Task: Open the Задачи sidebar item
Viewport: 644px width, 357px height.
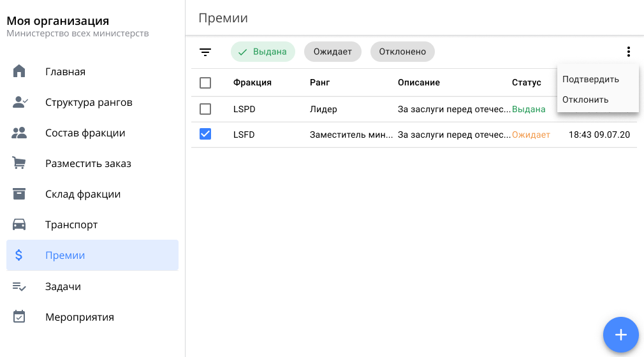Action: [x=63, y=286]
